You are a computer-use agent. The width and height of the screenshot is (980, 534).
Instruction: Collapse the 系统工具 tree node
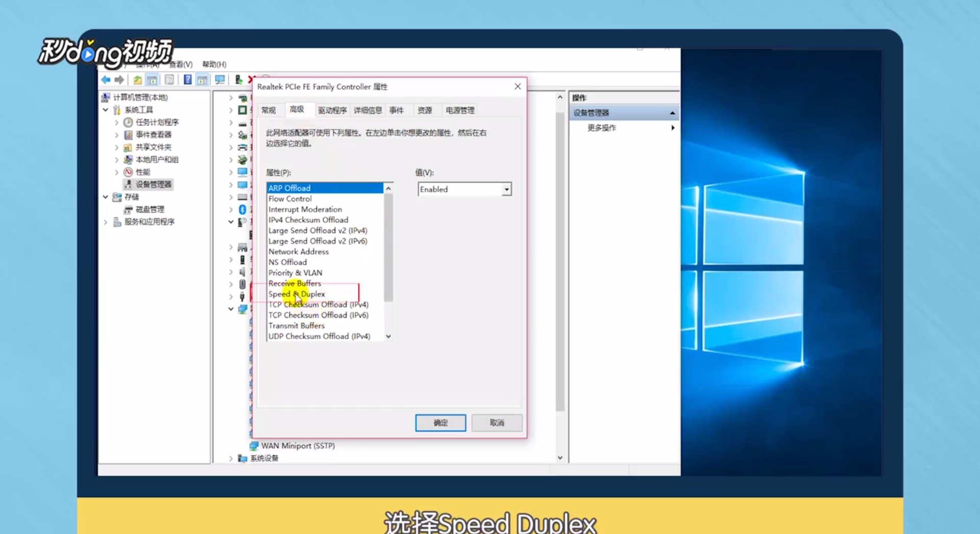coord(106,110)
